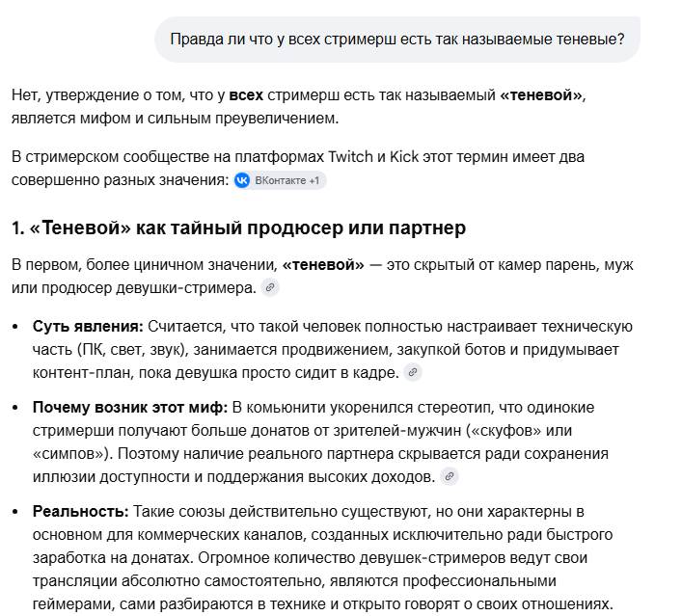Click bold «теневой» under the first section heading

pyautogui.click(x=323, y=265)
